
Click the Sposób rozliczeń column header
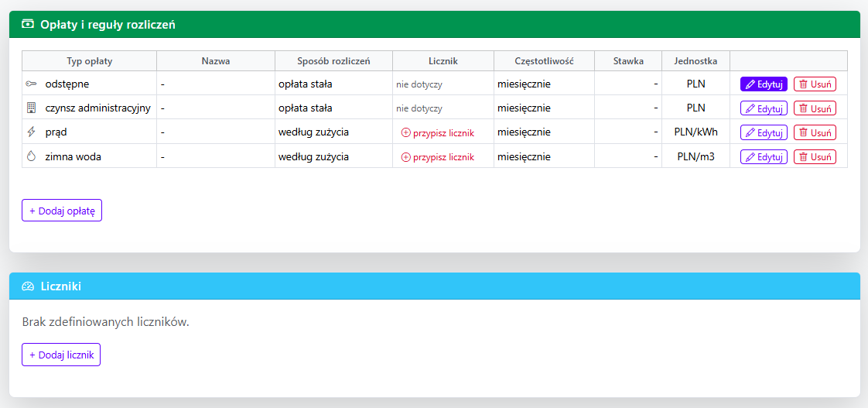point(333,61)
